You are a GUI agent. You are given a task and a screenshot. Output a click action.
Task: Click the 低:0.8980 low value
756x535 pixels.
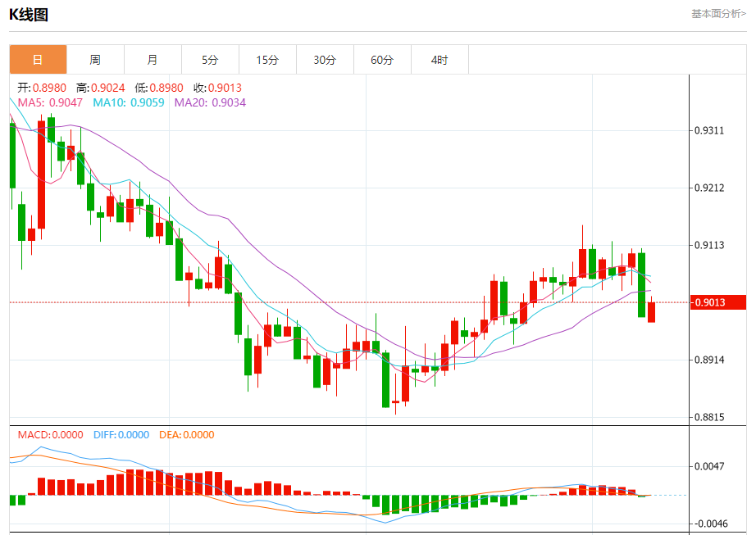159,88
